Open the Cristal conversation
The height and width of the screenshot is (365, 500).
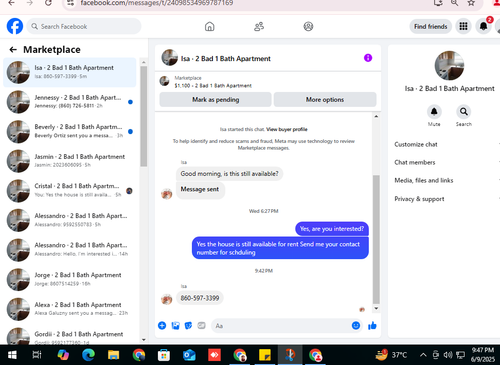pyautogui.click(x=70, y=191)
